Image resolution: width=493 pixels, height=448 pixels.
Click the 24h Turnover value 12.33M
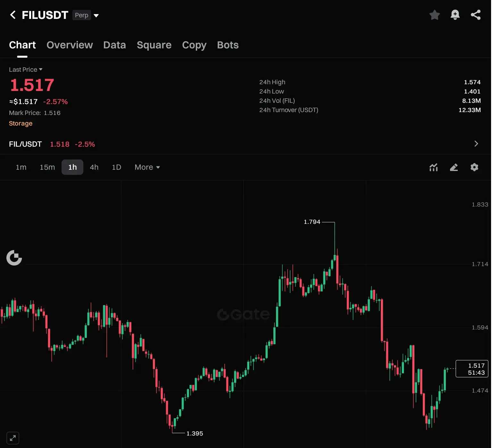(x=470, y=110)
